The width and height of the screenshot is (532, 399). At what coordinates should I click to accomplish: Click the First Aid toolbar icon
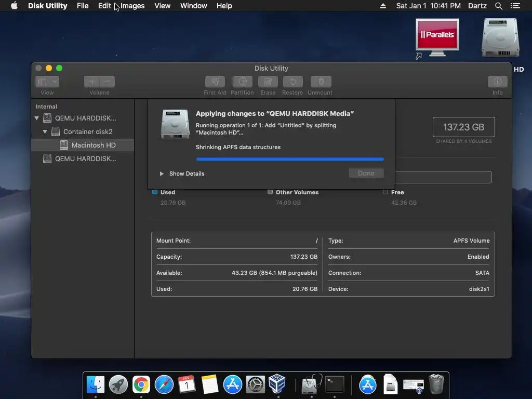(215, 82)
